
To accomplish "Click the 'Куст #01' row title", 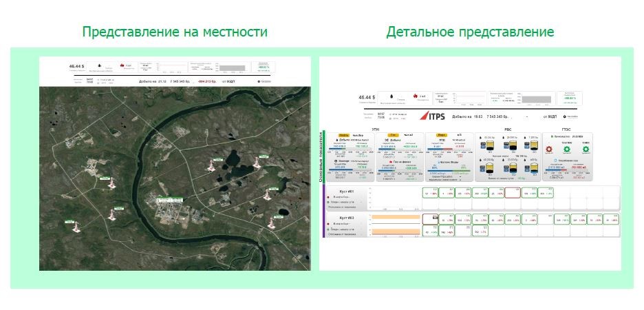I will [347, 192].
